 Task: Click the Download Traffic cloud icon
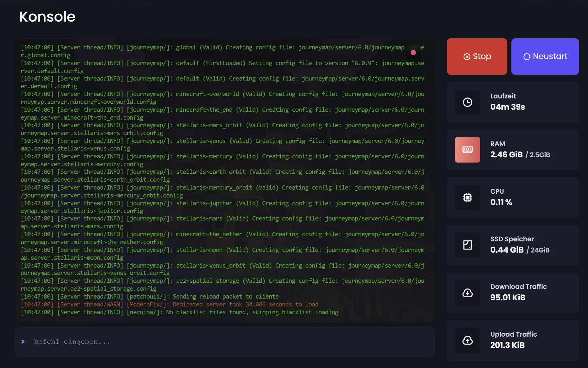pyautogui.click(x=467, y=293)
